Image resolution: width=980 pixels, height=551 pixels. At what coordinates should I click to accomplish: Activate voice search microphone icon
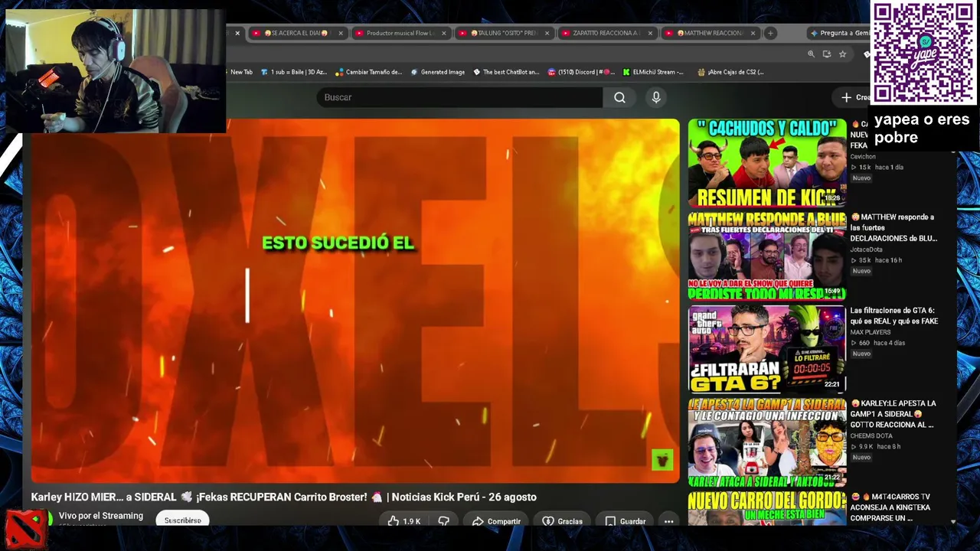point(656,97)
